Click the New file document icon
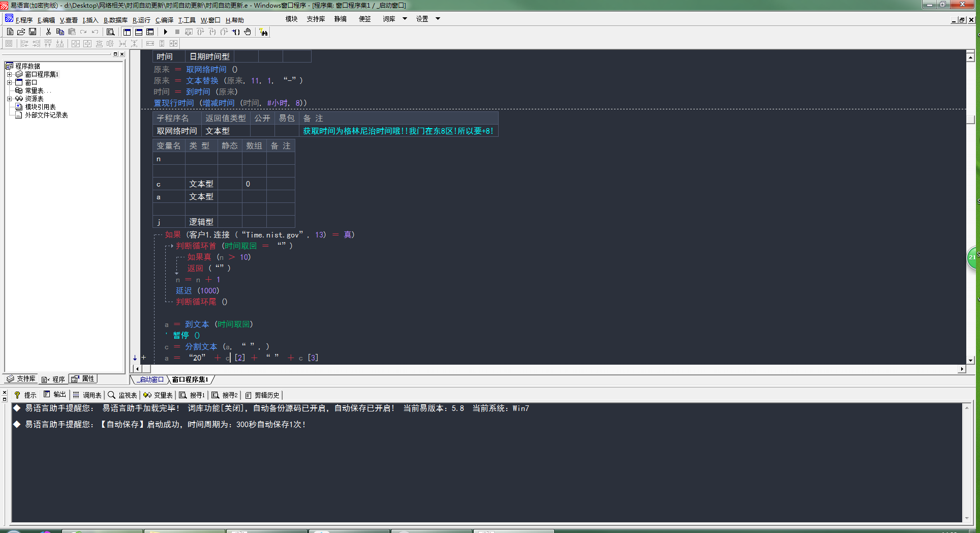This screenshot has height=533, width=980. coord(10,32)
